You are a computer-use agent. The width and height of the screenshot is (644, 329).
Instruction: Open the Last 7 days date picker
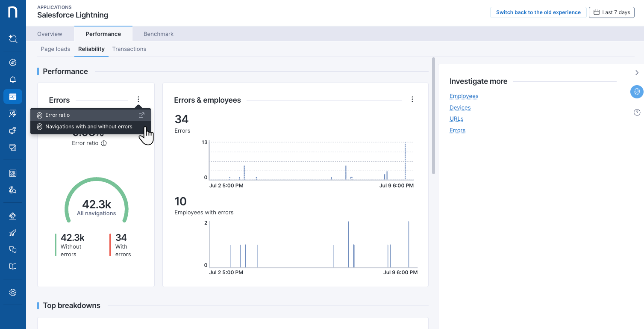[612, 12]
